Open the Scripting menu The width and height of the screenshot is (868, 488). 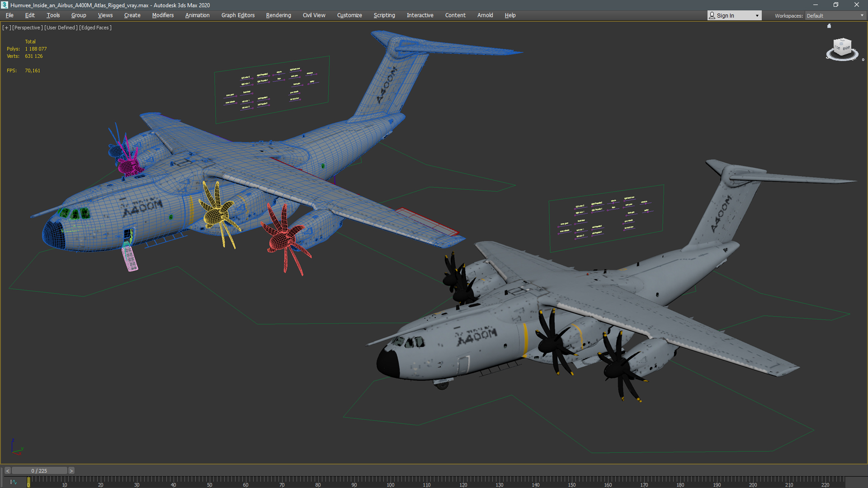point(384,15)
